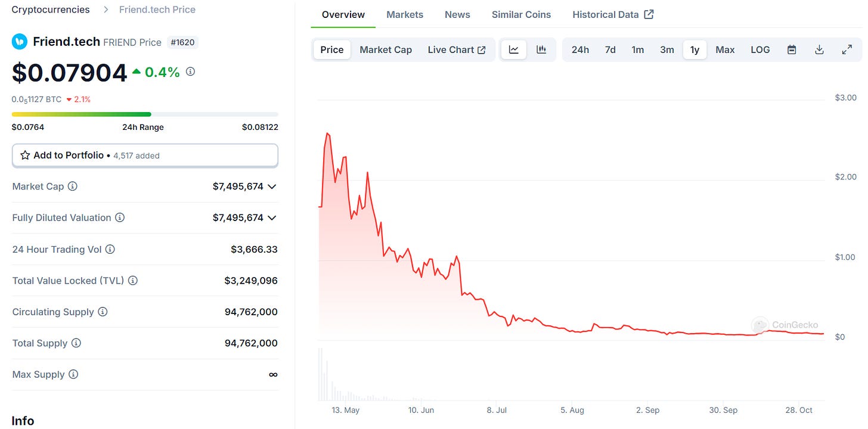Image resolution: width=868 pixels, height=429 pixels.
Task: Show the Circulating Supply info icon
Action: 103,312
